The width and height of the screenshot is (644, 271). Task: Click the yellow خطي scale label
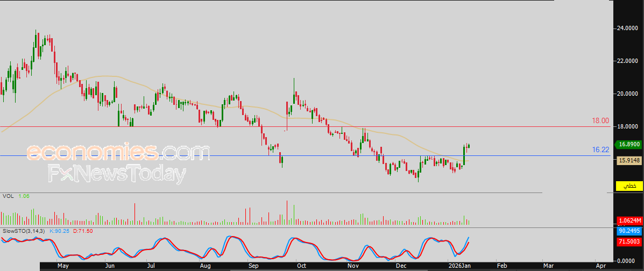pyautogui.click(x=629, y=186)
